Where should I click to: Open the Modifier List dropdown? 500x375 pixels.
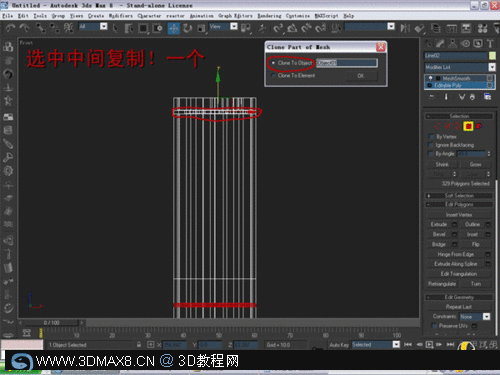click(492, 67)
